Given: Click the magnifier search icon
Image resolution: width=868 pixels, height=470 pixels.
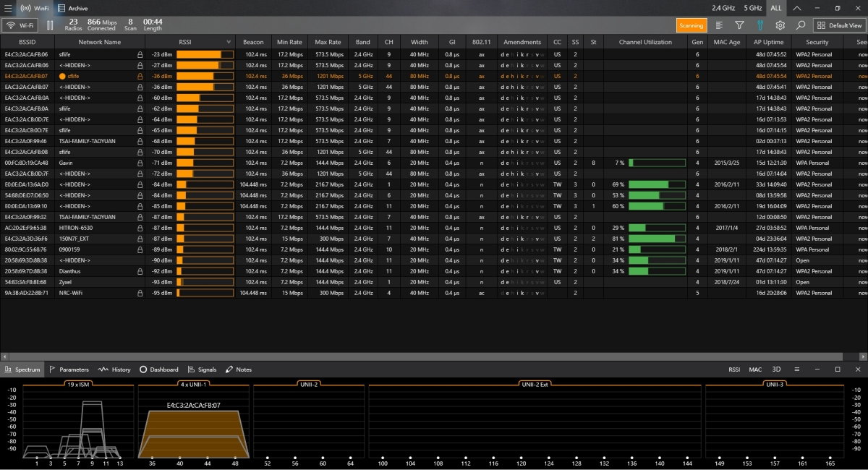Looking at the screenshot, I should click(801, 25).
